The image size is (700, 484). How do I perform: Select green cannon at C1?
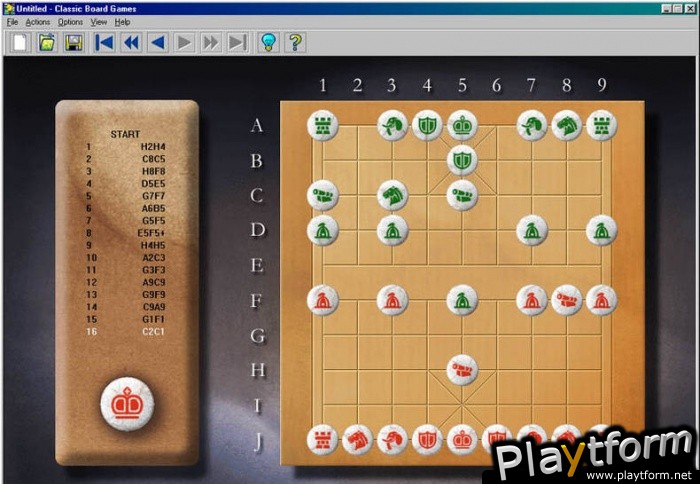coord(322,195)
